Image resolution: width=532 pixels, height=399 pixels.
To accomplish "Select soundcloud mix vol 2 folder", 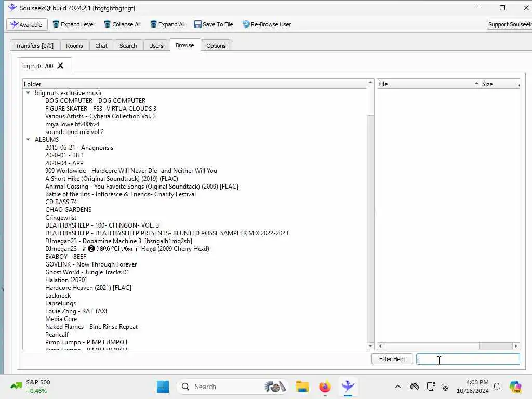I will click(x=75, y=131).
